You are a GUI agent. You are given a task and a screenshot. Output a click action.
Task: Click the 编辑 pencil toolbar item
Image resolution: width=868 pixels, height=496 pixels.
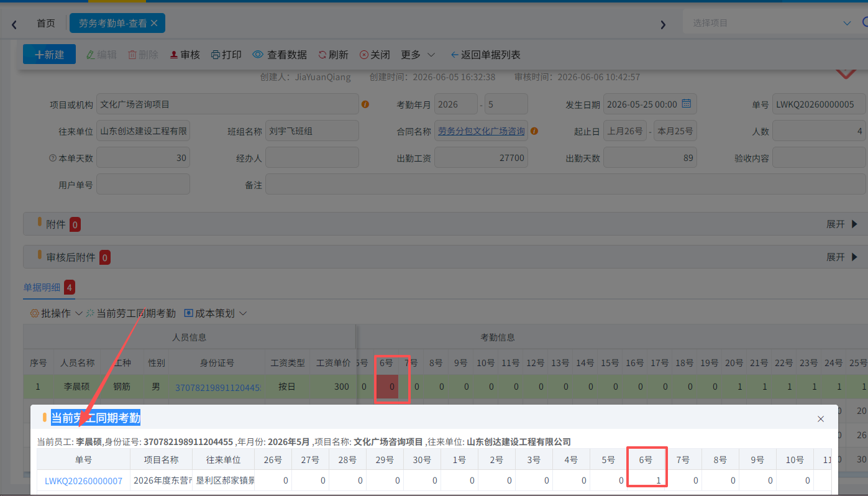[101, 55]
